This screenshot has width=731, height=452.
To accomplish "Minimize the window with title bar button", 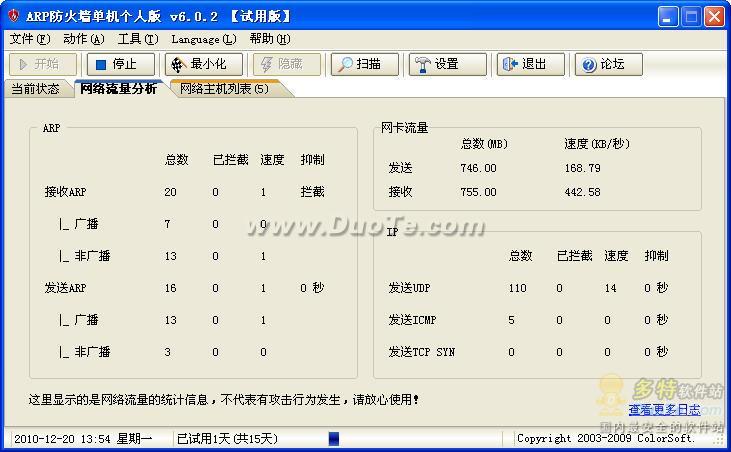I will pyautogui.click(x=668, y=17).
